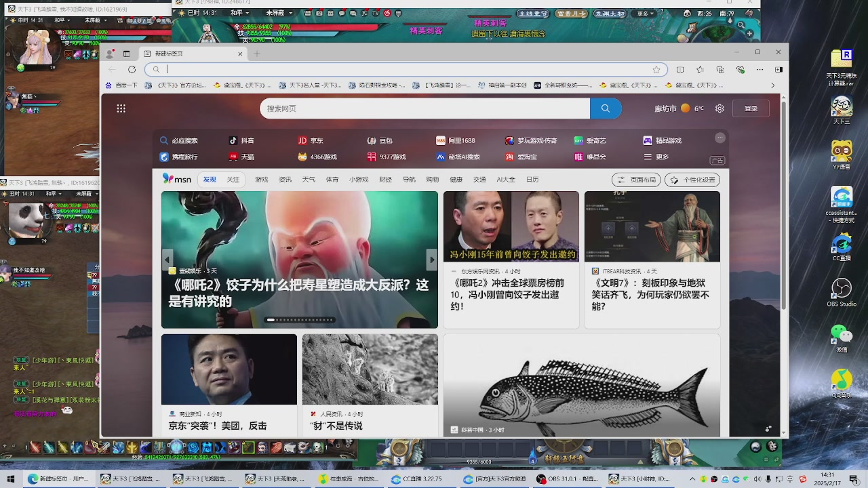The image size is (868, 488).
Task: Open a new browser tab
Action: (x=257, y=54)
